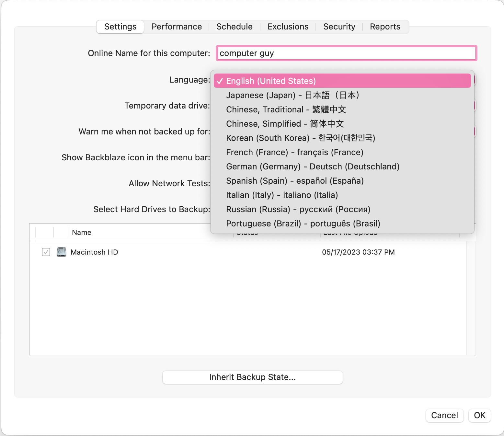Click Inherit Backup State button
Screen dimensions: 504x436
tap(253, 377)
